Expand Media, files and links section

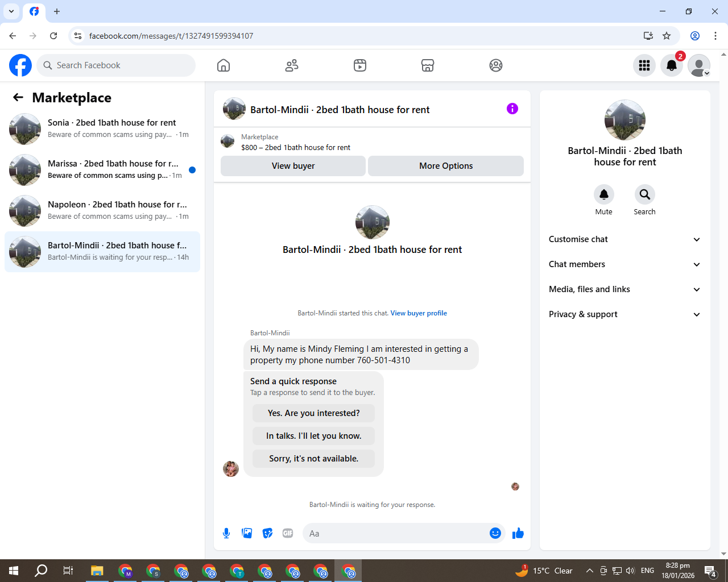tap(624, 289)
